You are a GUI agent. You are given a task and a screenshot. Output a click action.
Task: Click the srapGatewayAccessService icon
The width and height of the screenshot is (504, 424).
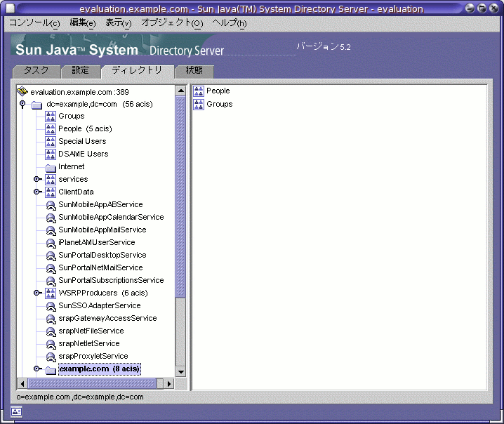click(51, 319)
